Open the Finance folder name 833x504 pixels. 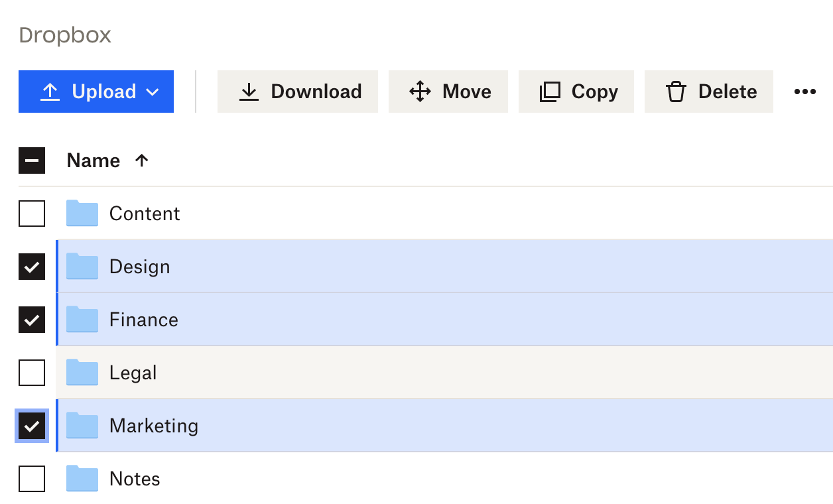tap(144, 320)
